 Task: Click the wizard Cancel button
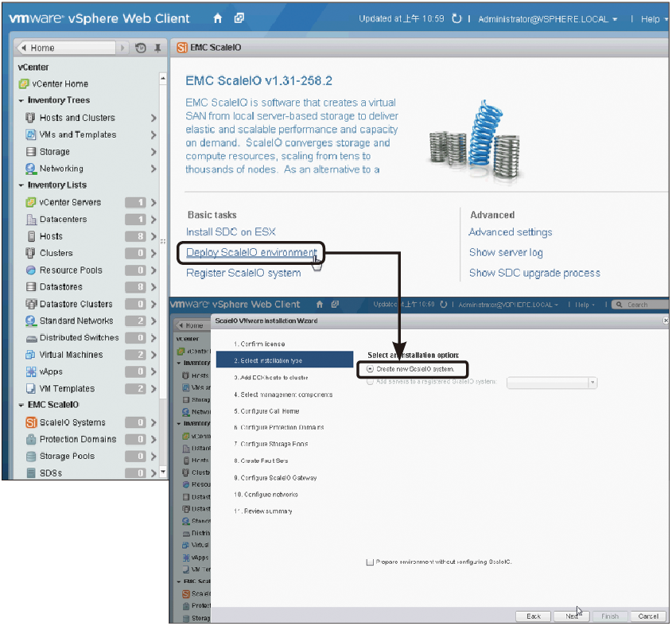tap(648, 616)
